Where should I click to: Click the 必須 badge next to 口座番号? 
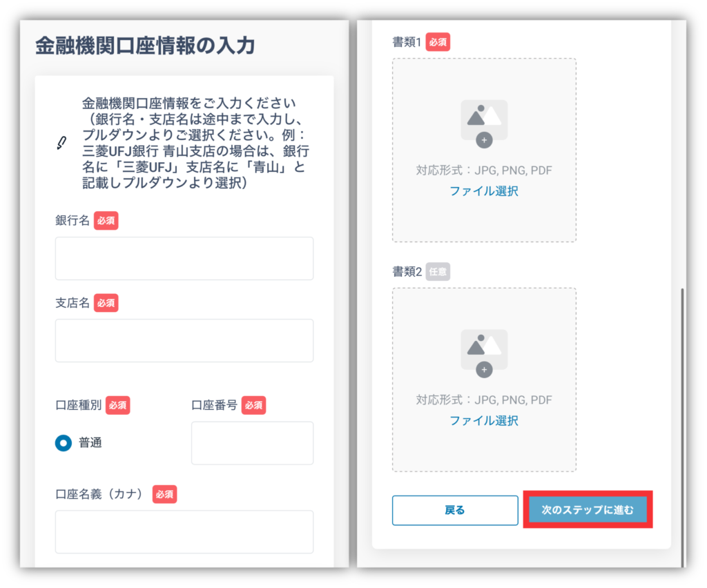coord(254,405)
